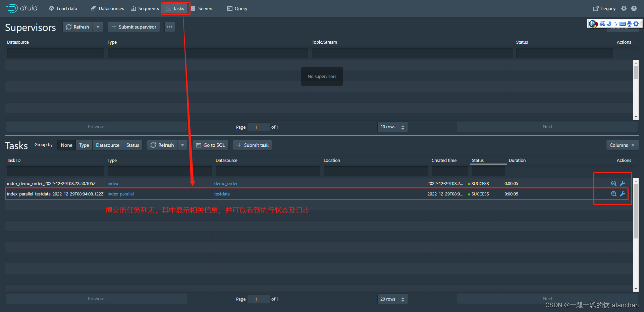Expand Tasks refresh interval dropdown
The height and width of the screenshot is (312, 644).
[x=182, y=145]
